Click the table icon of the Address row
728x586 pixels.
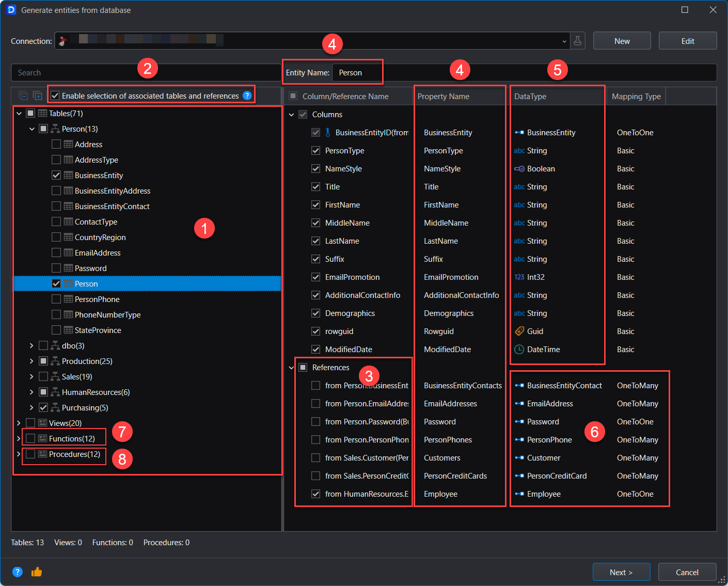pos(68,144)
